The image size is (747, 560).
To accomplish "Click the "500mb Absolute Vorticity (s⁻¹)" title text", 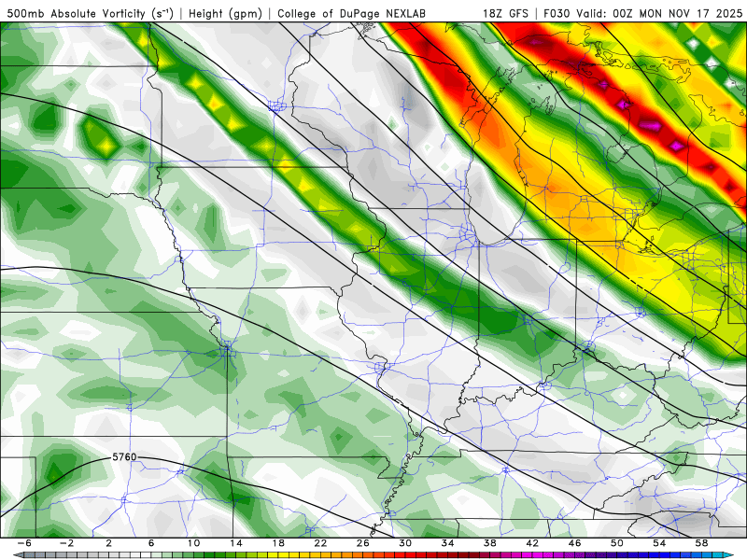I will tap(90, 13).
